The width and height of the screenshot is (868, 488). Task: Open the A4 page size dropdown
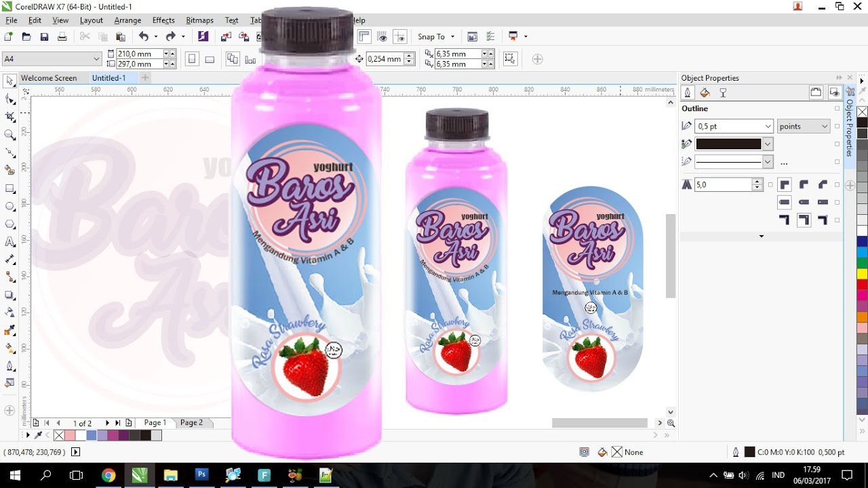point(96,59)
